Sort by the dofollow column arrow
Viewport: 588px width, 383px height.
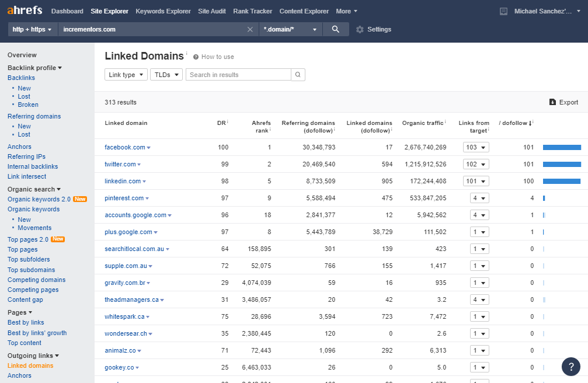point(530,123)
